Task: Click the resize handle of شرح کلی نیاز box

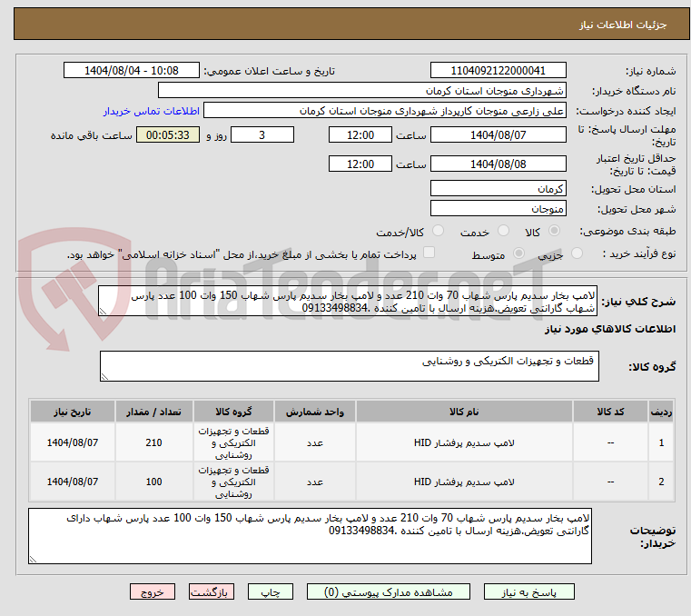Action: click(103, 312)
